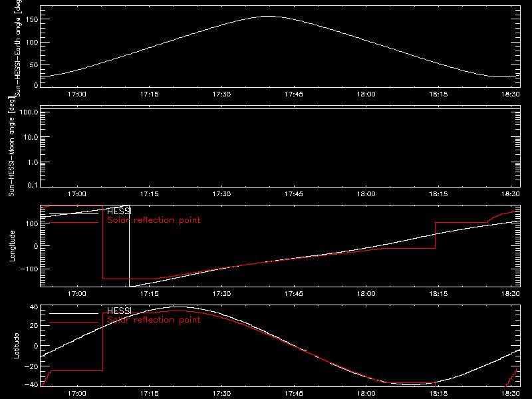Select the 150 tick on Earth angle plot

pos(31,19)
